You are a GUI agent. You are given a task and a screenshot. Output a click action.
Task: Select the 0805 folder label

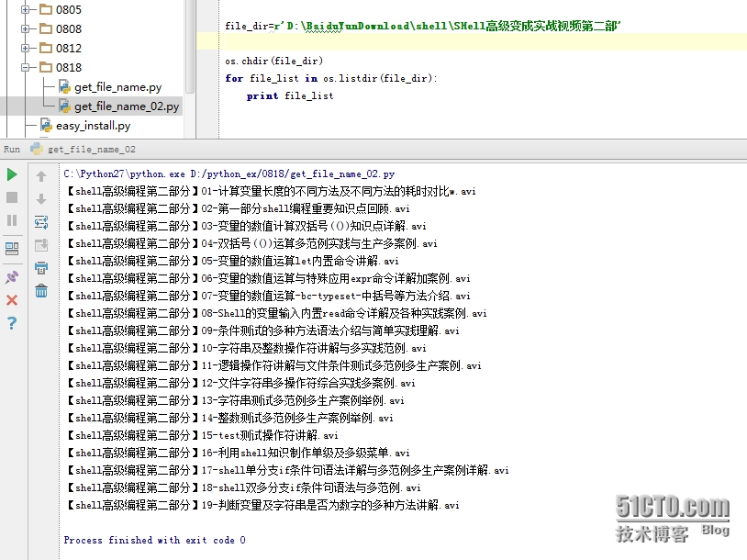pyautogui.click(x=69, y=9)
